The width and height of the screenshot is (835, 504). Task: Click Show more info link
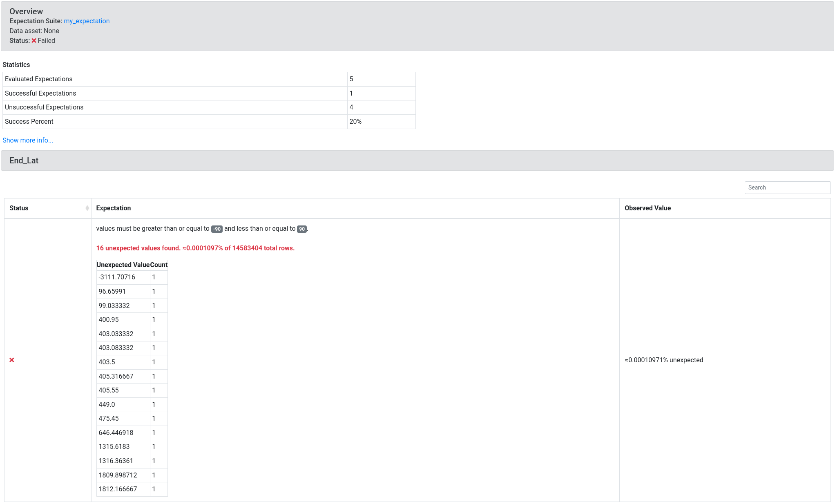tap(27, 140)
